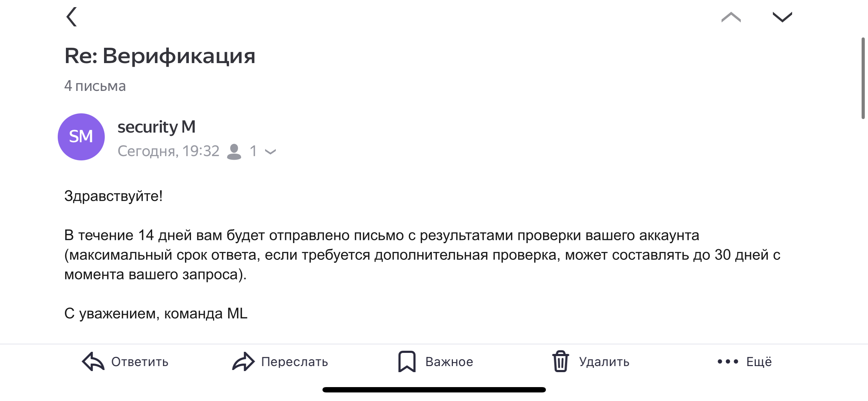Click the reply arrow icon
The height and width of the screenshot is (401, 868).
click(x=93, y=362)
